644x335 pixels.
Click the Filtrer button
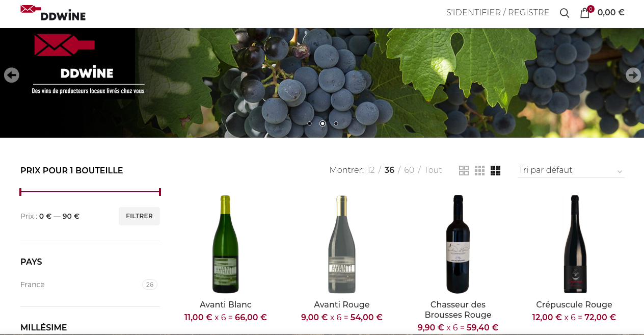click(139, 216)
